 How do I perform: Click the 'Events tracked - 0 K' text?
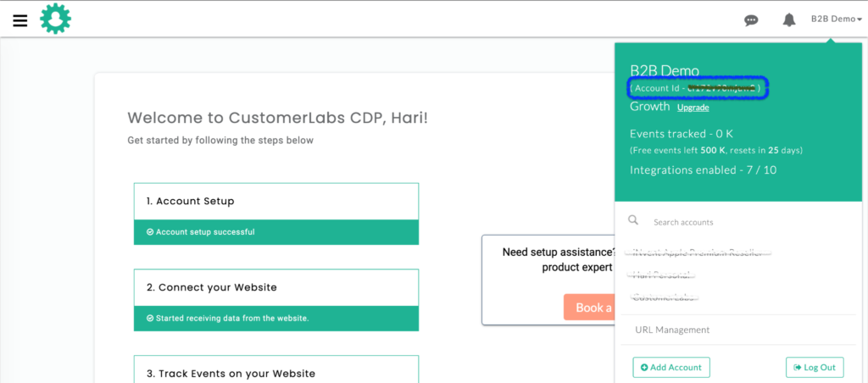tap(682, 134)
